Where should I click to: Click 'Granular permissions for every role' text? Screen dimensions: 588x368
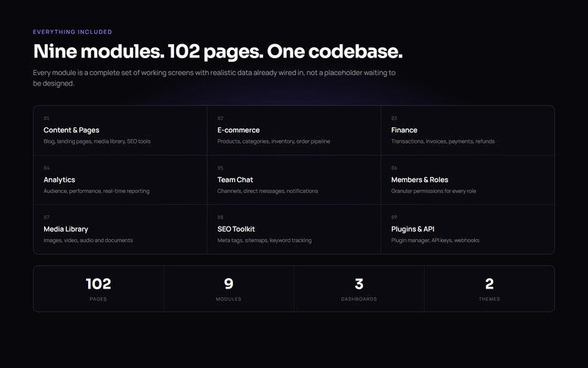coord(434,191)
